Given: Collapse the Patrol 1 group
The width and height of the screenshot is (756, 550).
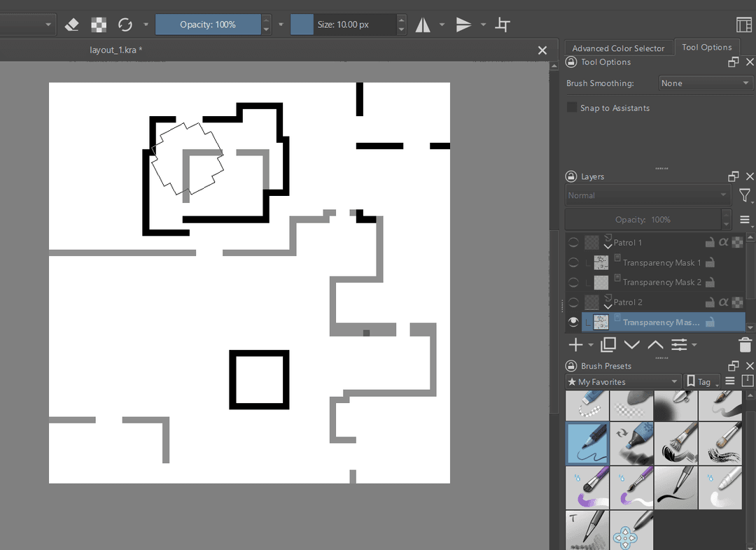Looking at the screenshot, I should pos(608,247).
